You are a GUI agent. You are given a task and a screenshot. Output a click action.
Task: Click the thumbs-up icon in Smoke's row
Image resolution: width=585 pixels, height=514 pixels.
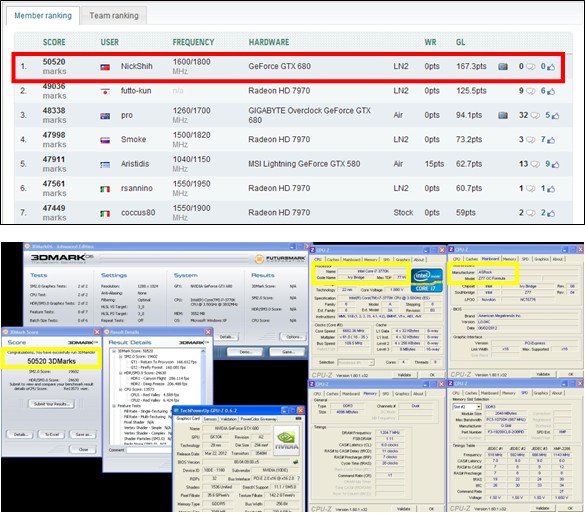pyautogui.click(x=551, y=140)
